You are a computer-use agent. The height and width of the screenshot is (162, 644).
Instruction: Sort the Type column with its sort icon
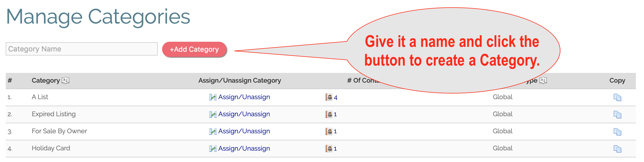point(543,80)
